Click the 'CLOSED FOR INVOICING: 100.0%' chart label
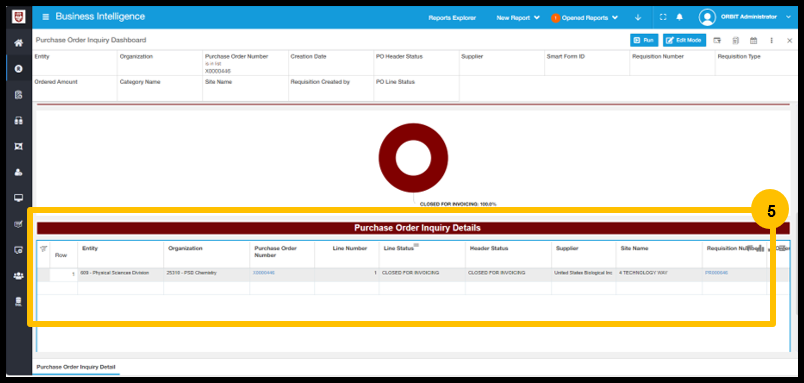Image resolution: width=804 pixels, height=383 pixels. (458, 204)
